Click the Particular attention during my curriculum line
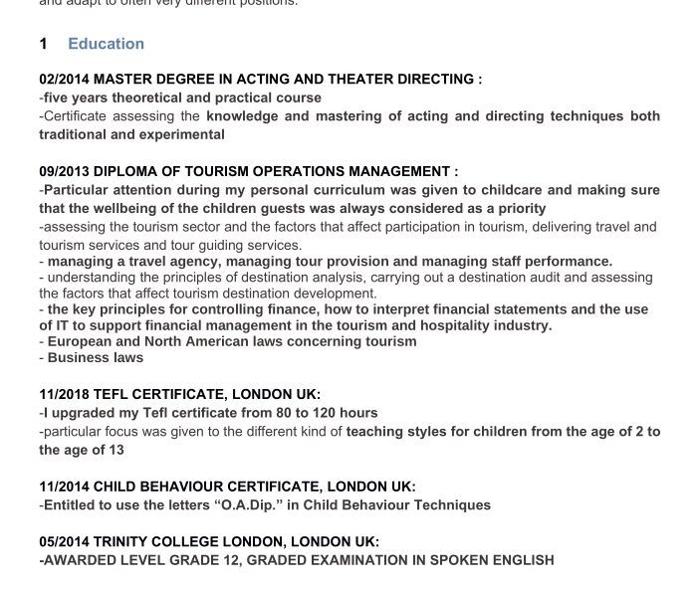 [349, 190]
